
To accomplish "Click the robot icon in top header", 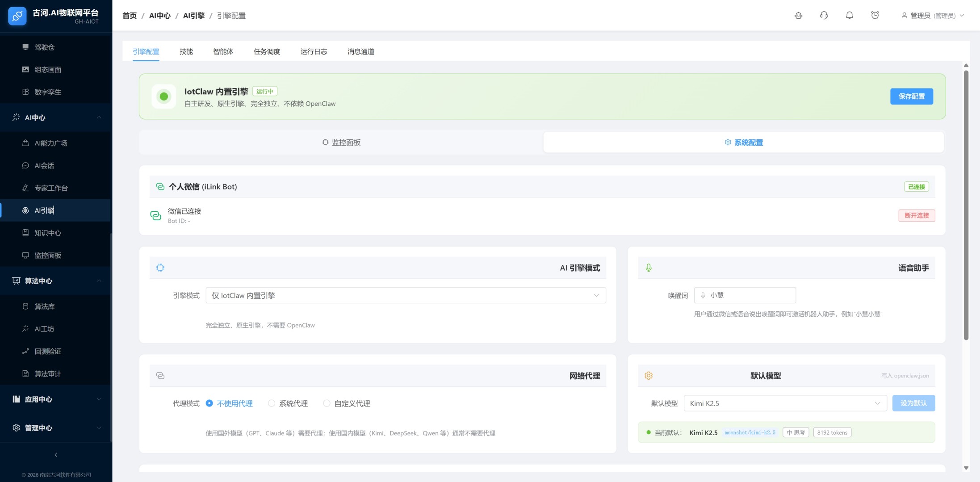I will pos(798,16).
